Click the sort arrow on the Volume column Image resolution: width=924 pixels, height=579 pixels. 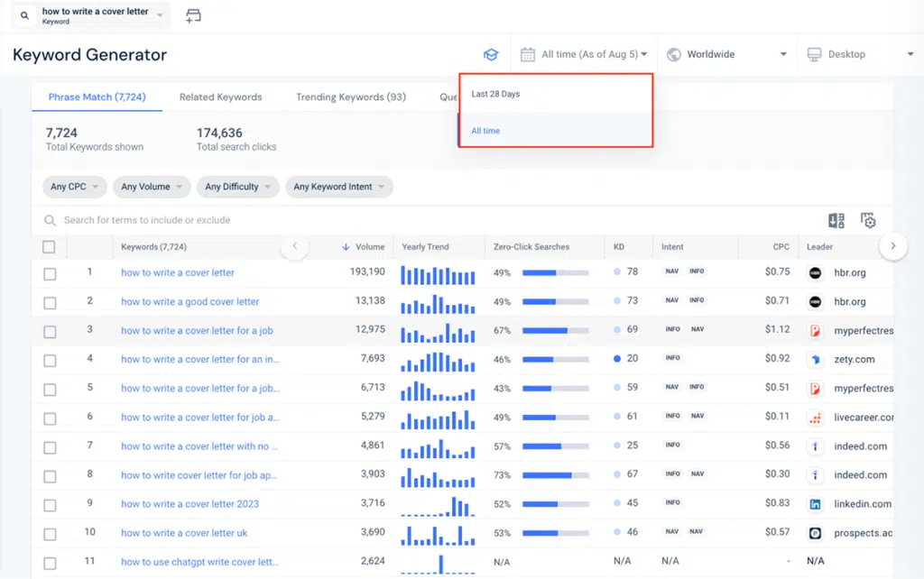pyautogui.click(x=348, y=247)
